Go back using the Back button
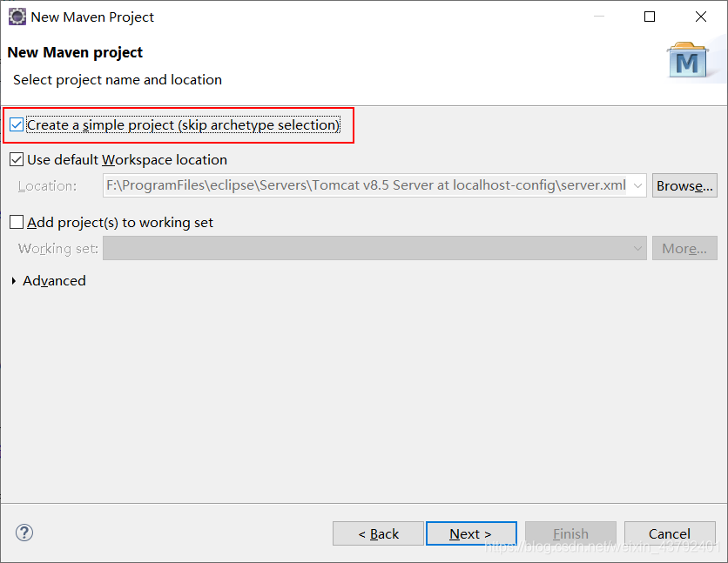The height and width of the screenshot is (563, 728). pyautogui.click(x=378, y=533)
